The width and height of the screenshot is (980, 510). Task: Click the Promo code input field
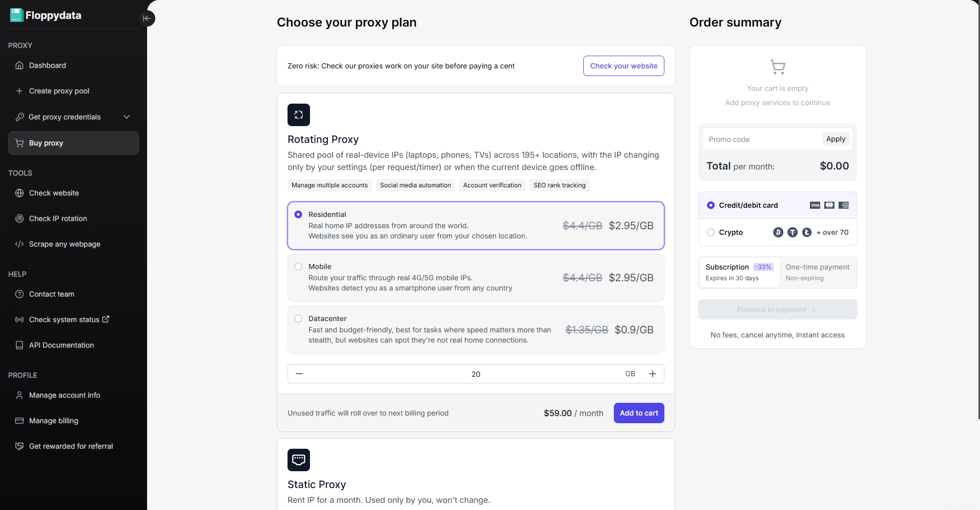pyautogui.click(x=761, y=139)
